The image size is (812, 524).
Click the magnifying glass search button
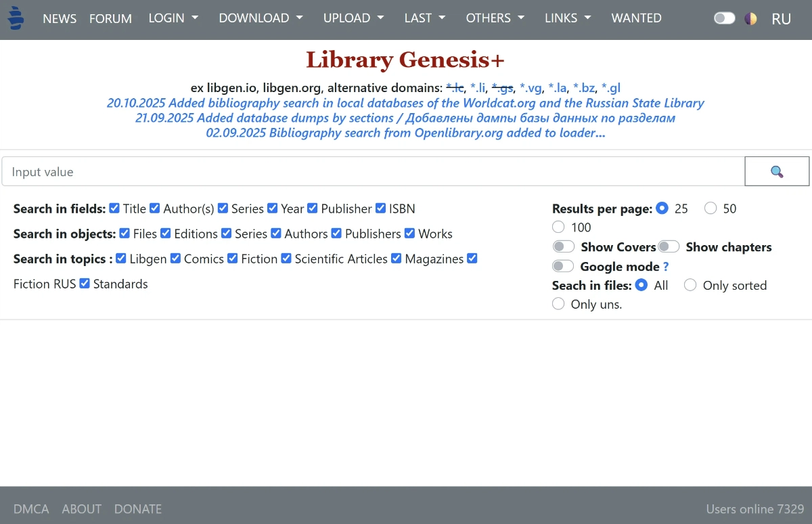(777, 171)
